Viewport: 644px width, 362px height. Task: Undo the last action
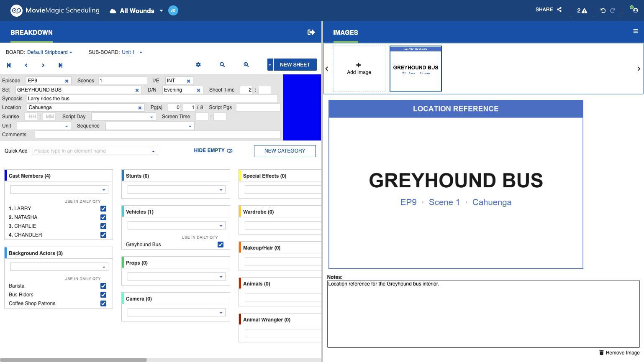tap(603, 10)
